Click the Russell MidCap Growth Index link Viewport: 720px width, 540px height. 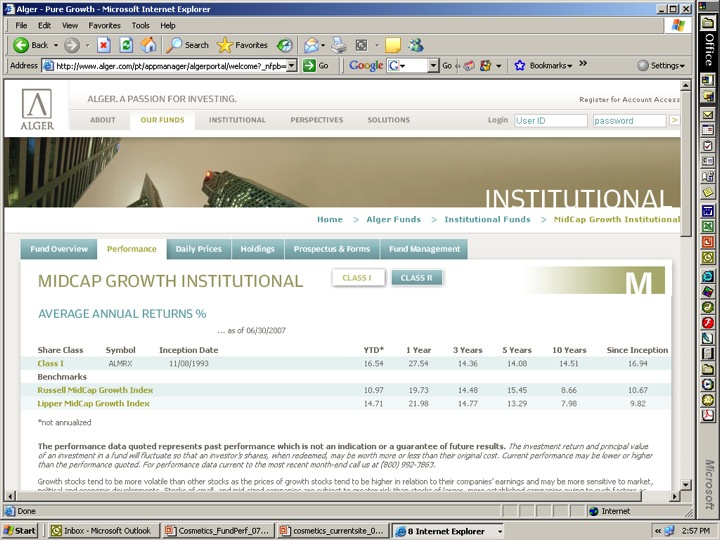coord(95,390)
